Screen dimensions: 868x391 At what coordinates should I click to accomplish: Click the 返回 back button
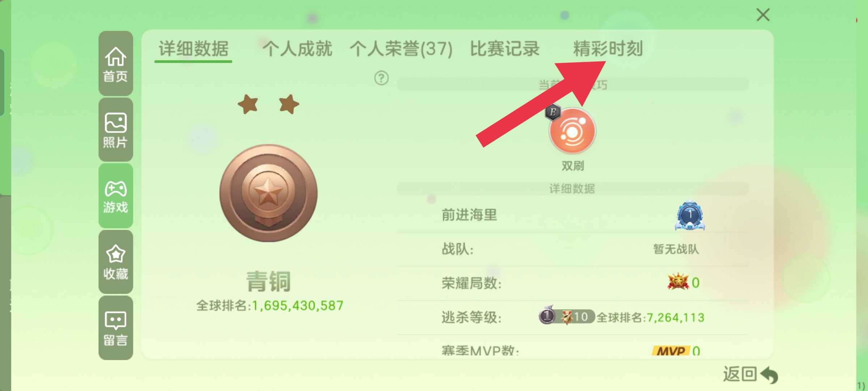tap(750, 374)
